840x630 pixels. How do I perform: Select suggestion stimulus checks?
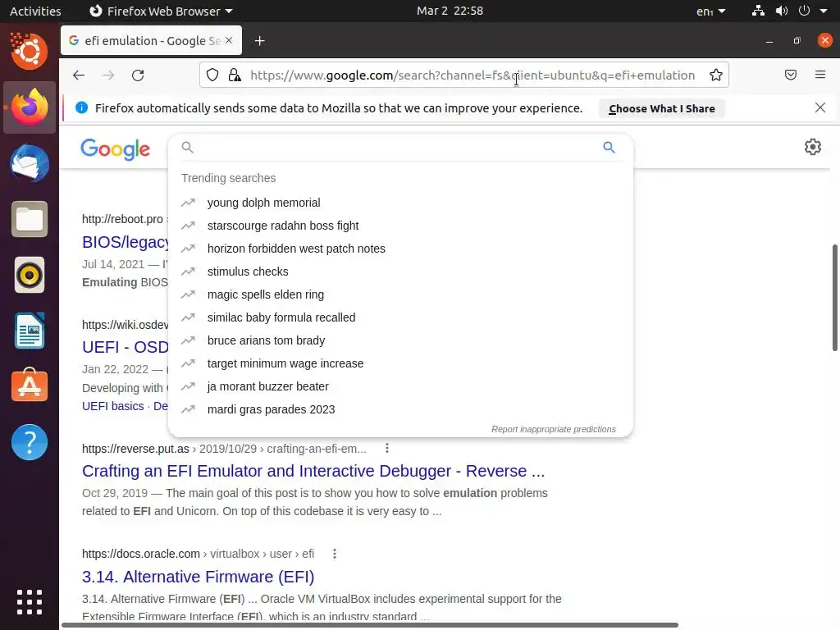(400, 272)
